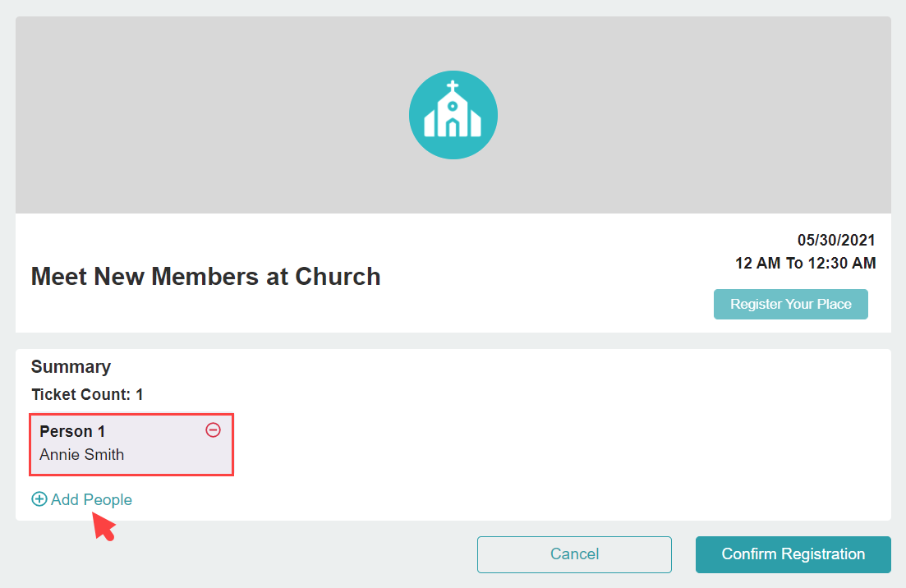Click the Add People link text
The height and width of the screenshot is (588, 906).
click(91, 499)
